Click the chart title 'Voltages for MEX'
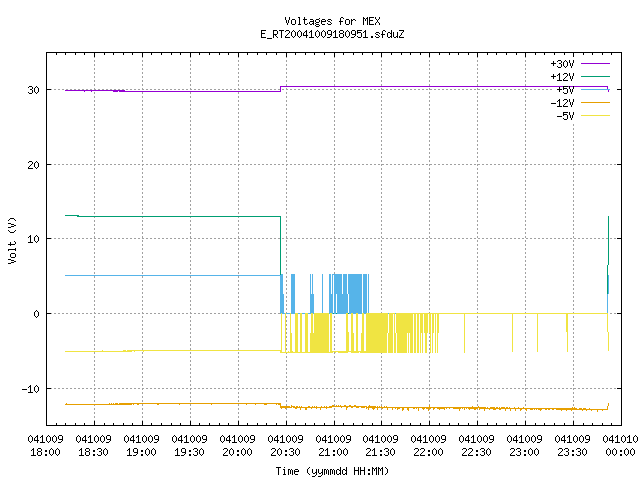 [332, 21]
